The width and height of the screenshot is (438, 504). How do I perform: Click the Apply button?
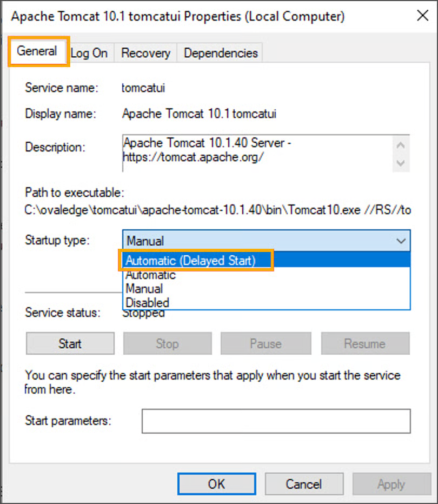click(391, 484)
